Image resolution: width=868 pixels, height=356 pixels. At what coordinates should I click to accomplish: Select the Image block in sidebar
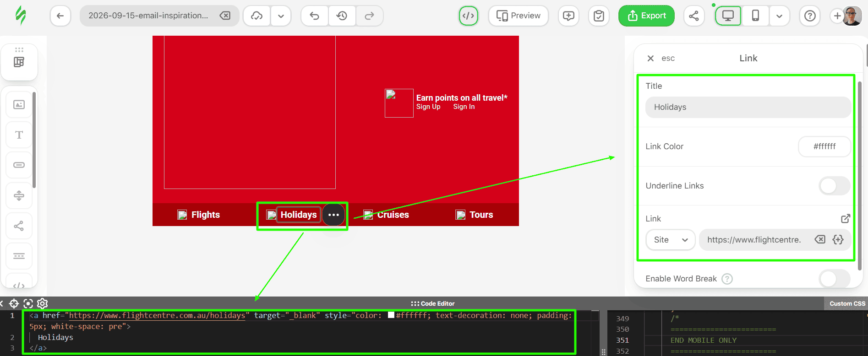click(x=19, y=105)
